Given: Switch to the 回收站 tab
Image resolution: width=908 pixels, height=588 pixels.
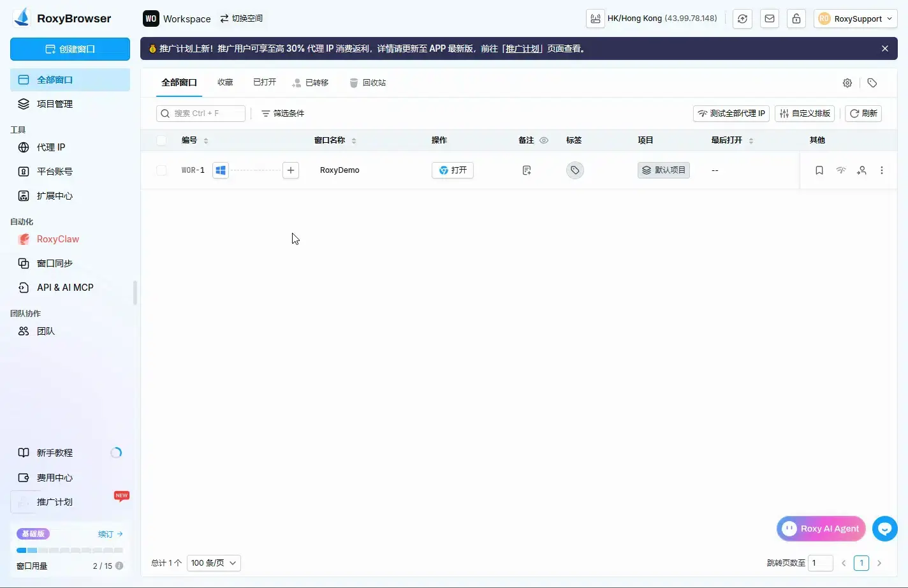Looking at the screenshot, I should coord(368,83).
